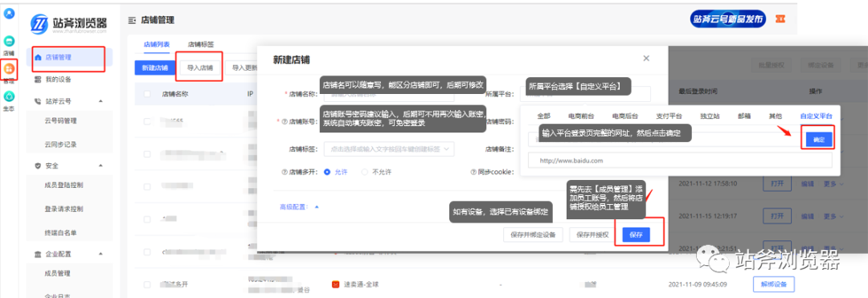Check the box for the 速卖通-全球 row
This screenshot has width=868, height=298.
(x=147, y=284)
